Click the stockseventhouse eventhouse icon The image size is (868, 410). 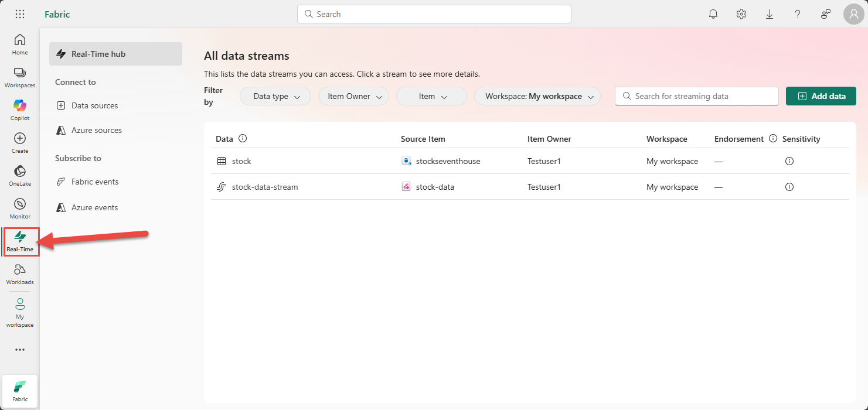pos(406,161)
